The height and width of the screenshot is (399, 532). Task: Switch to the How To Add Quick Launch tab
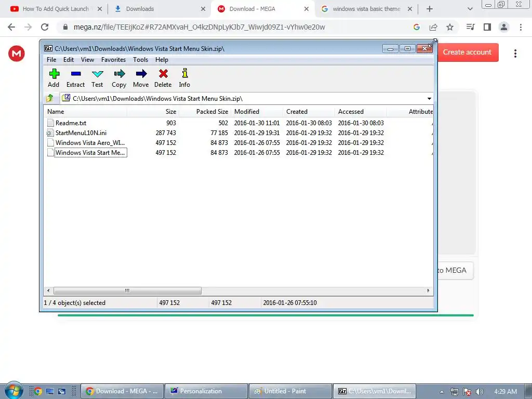pyautogui.click(x=56, y=9)
